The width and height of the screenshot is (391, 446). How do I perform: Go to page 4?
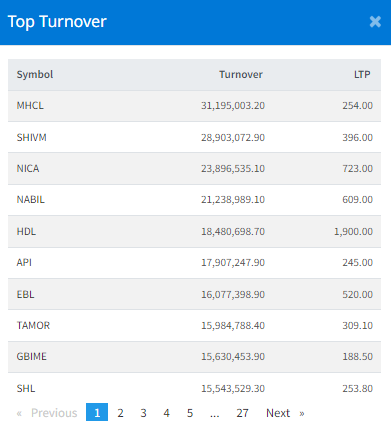166,413
